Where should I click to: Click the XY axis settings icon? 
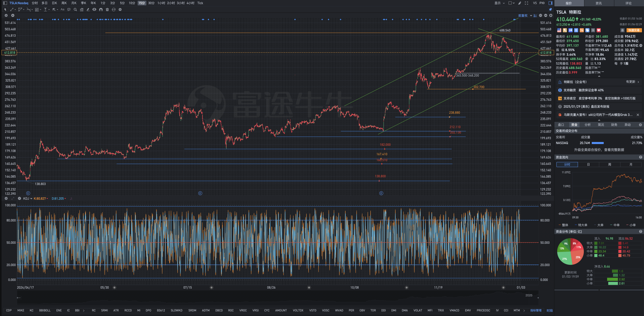[x=535, y=16]
